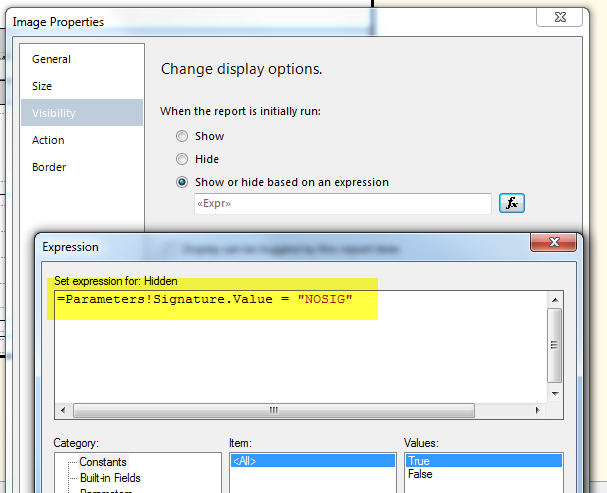Close the Image Properties dialog
This screenshot has height=493, width=607.
(x=559, y=17)
